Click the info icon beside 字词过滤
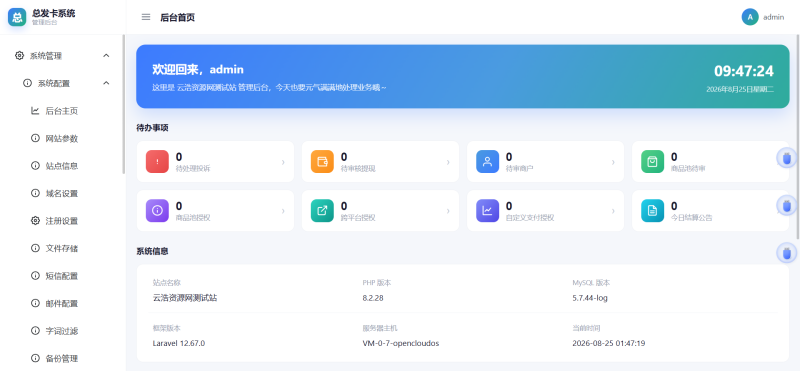This screenshot has width=800, height=371. point(35,331)
